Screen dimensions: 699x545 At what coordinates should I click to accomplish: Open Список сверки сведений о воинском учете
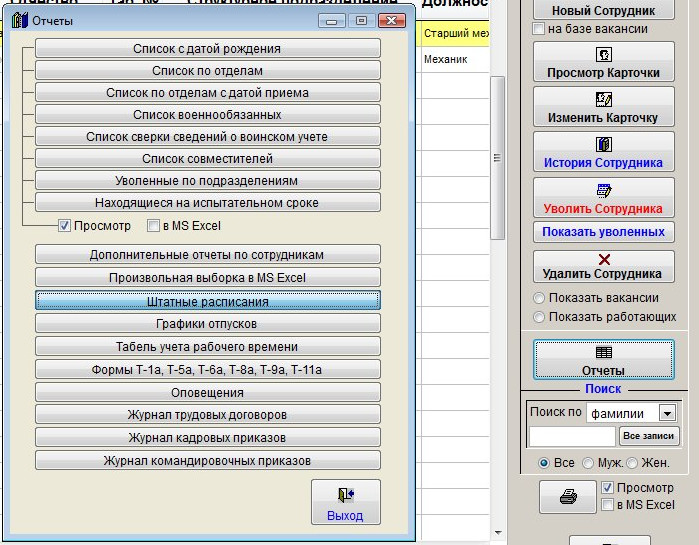[208, 136]
